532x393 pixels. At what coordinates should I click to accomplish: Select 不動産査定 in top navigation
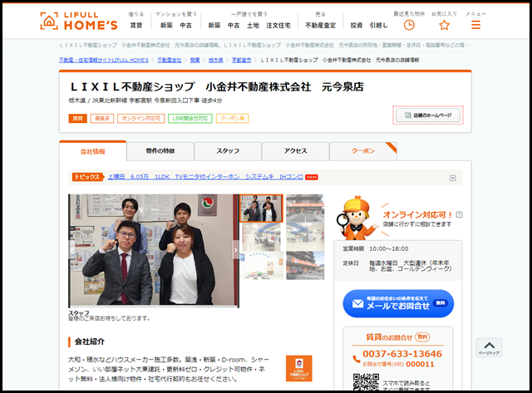(x=320, y=26)
